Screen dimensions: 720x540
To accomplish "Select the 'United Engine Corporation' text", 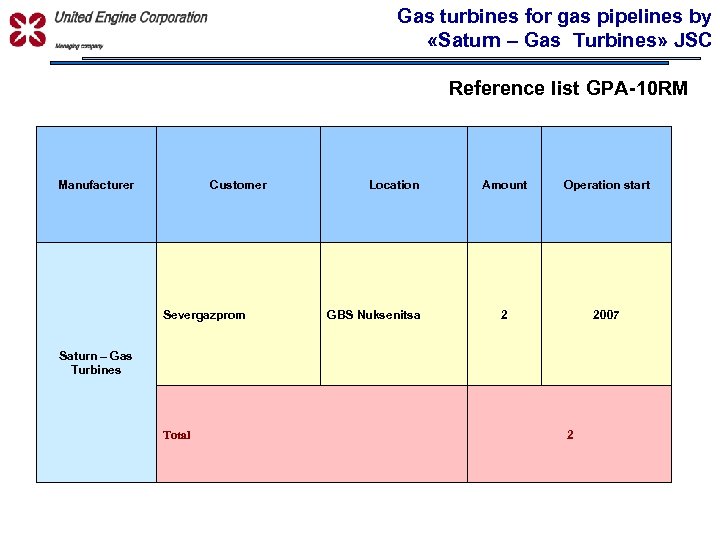I will click(x=131, y=18).
